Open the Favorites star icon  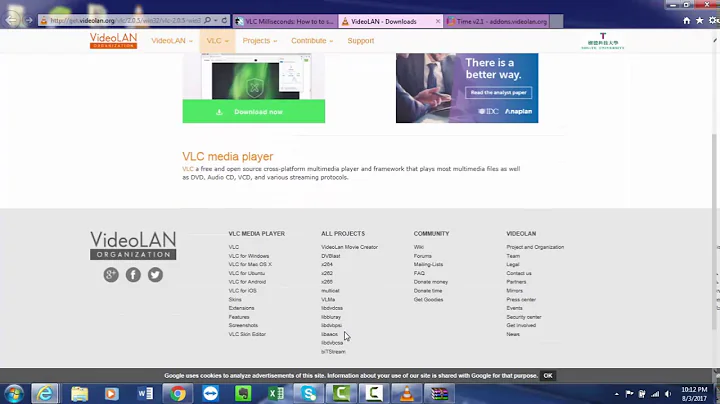tap(699, 21)
